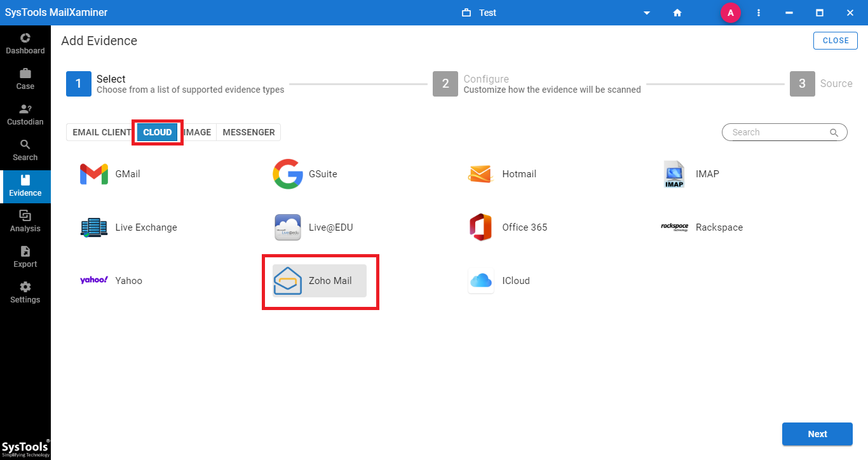Select the GSuite Google icon
Screen dimensions: 868x460
[x=288, y=174]
